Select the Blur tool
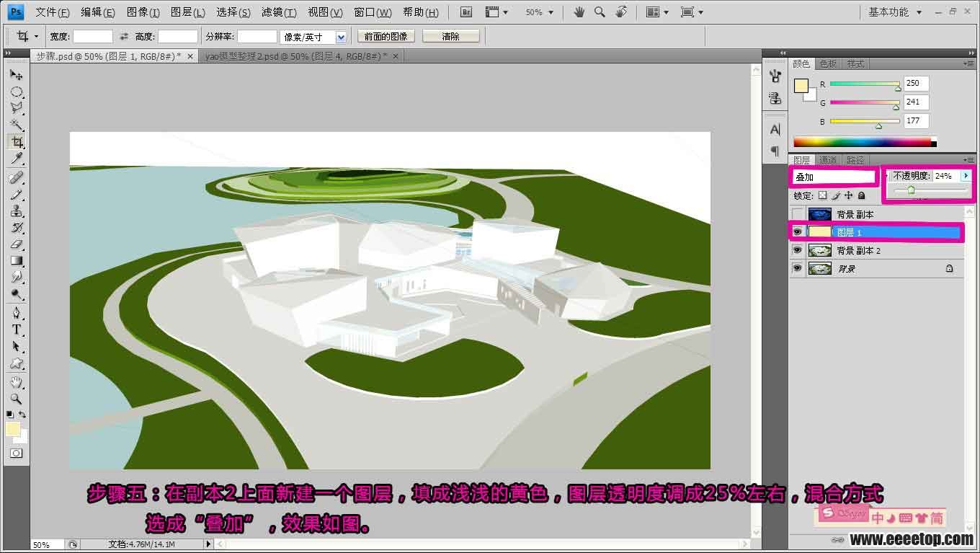 click(x=17, y=278)
